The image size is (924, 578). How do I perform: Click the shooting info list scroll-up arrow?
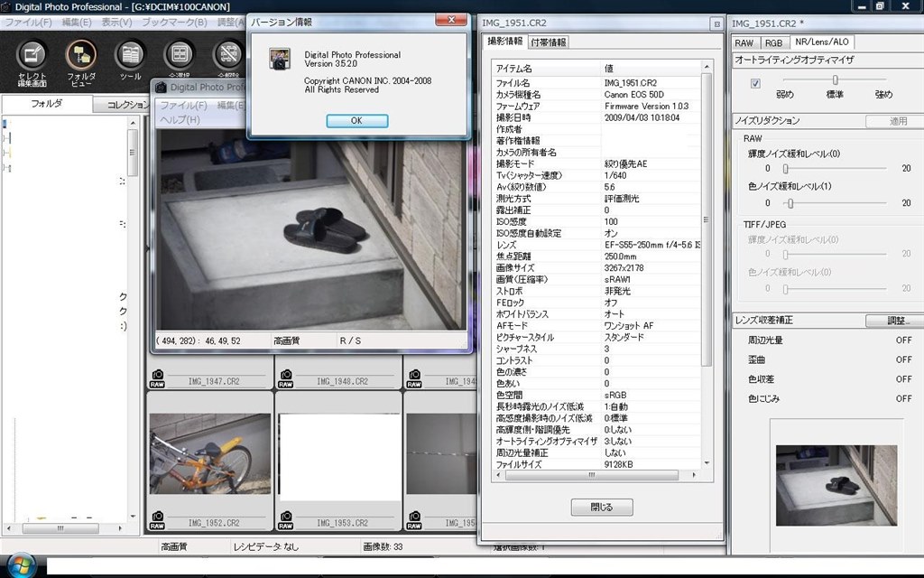[707, 67]
